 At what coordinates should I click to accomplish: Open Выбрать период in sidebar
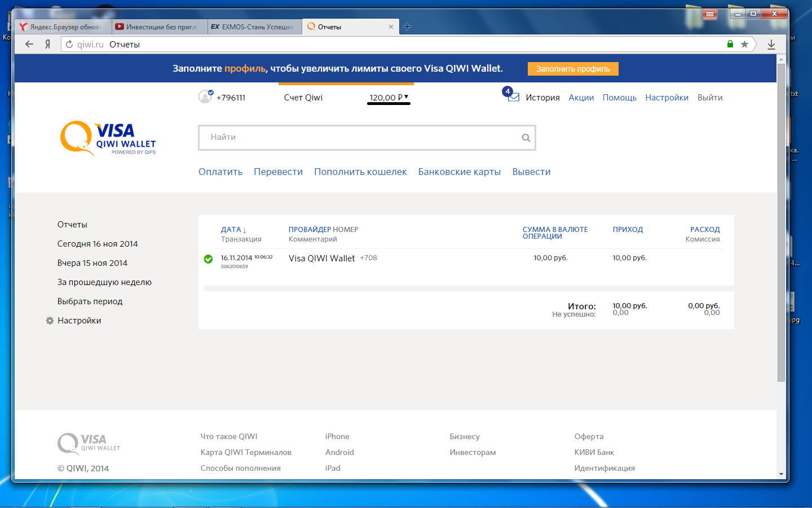click(x=90, y=301)
